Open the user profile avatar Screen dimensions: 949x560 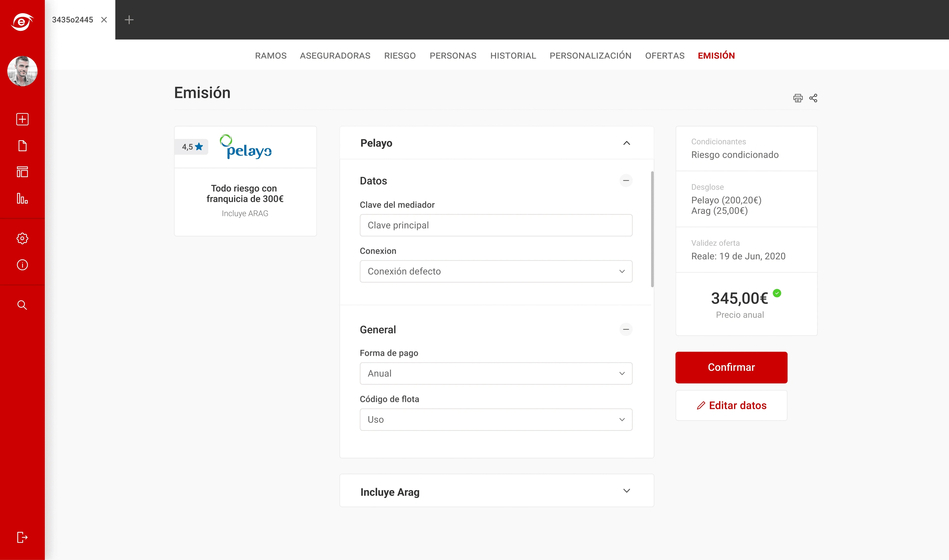coord(22,71)
